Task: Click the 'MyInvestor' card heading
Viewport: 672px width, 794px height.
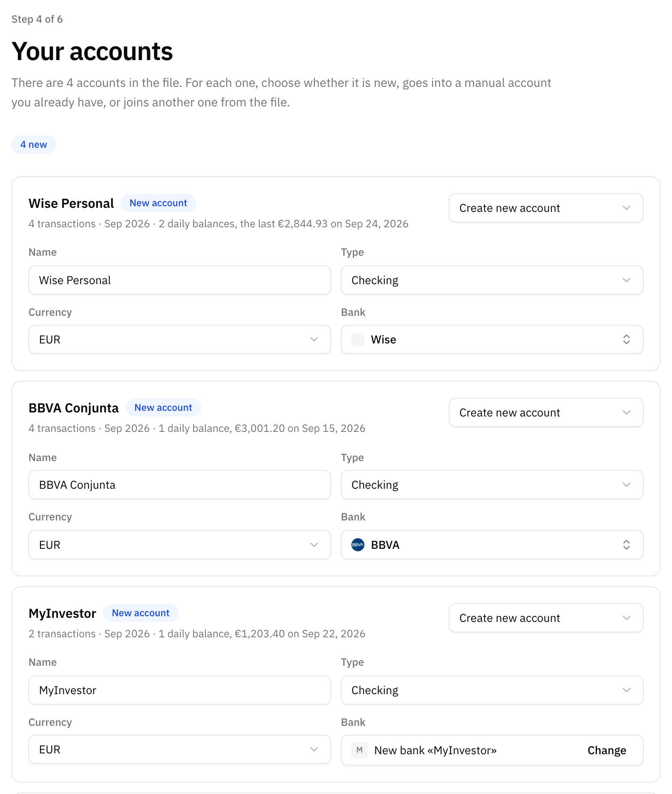Action: coord(62,613)
